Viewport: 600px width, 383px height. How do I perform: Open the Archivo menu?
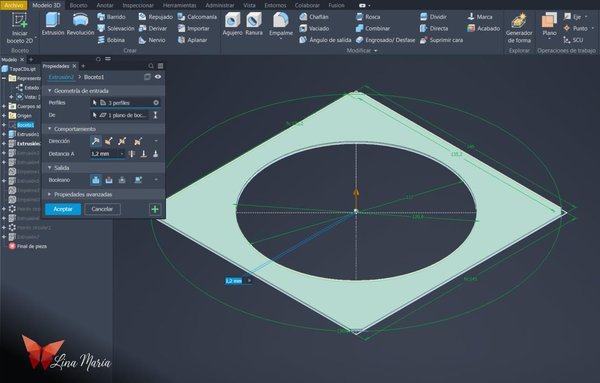click(x=13, y=5)
